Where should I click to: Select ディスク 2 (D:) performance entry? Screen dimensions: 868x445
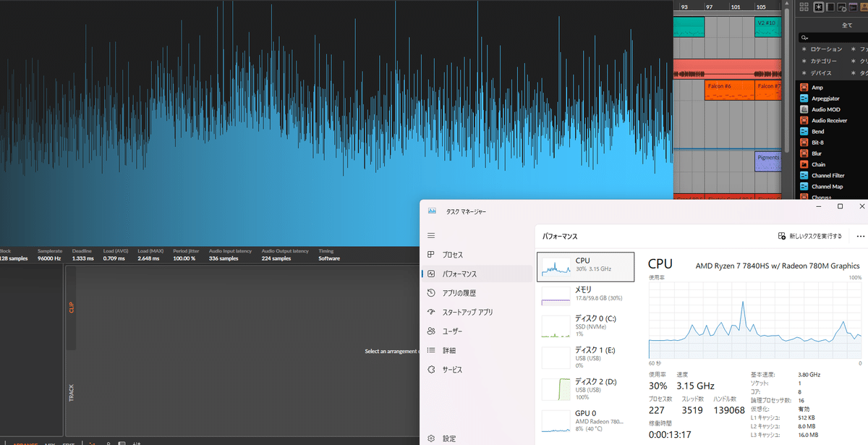click(585, 389)
